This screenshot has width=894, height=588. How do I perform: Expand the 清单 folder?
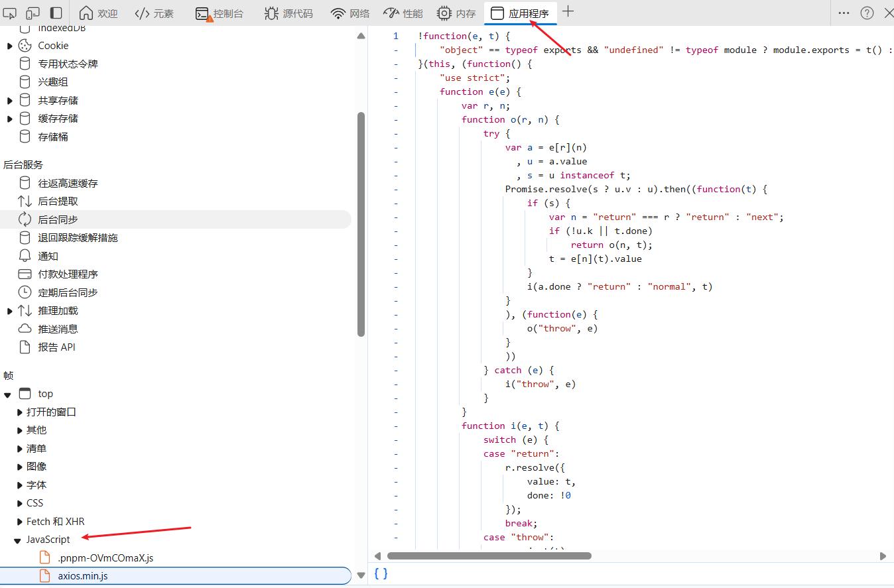coord(19,449)
